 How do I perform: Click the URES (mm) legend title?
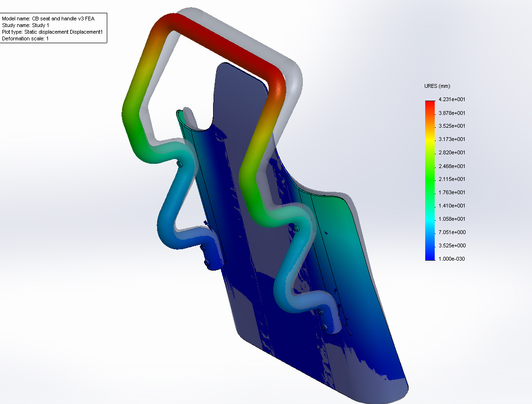(437, 86)
